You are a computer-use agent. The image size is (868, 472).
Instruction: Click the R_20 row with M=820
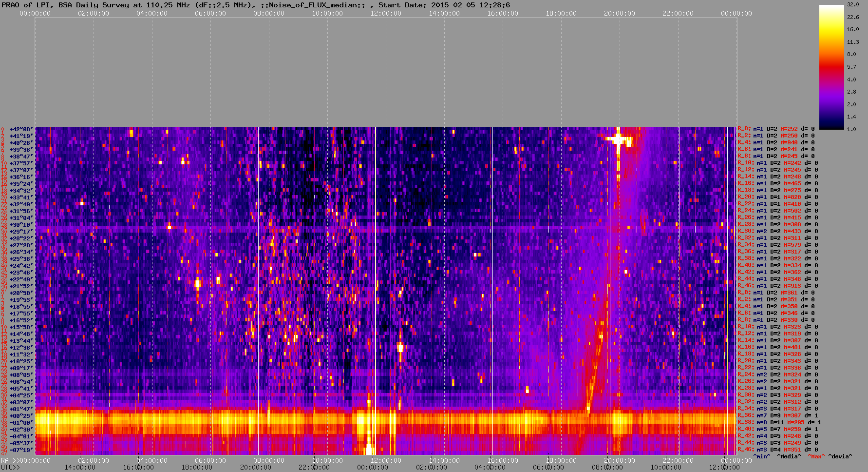pos(778,197)
